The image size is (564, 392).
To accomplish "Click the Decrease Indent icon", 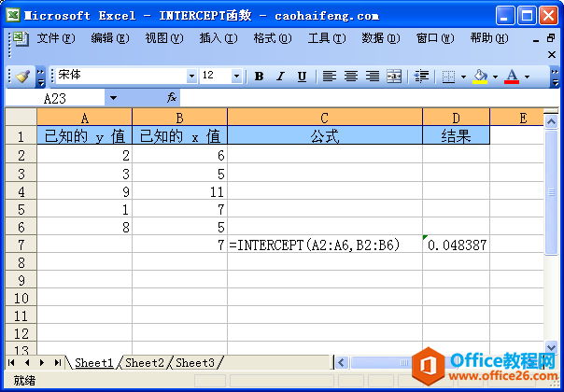I will click(421, 77).
